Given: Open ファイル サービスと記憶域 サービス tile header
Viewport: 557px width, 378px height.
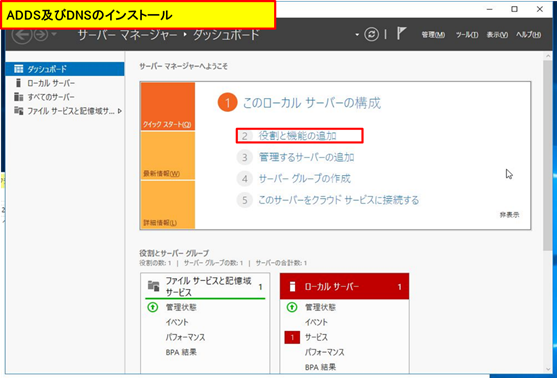Looking at the screenshot, I should point(205,286).
